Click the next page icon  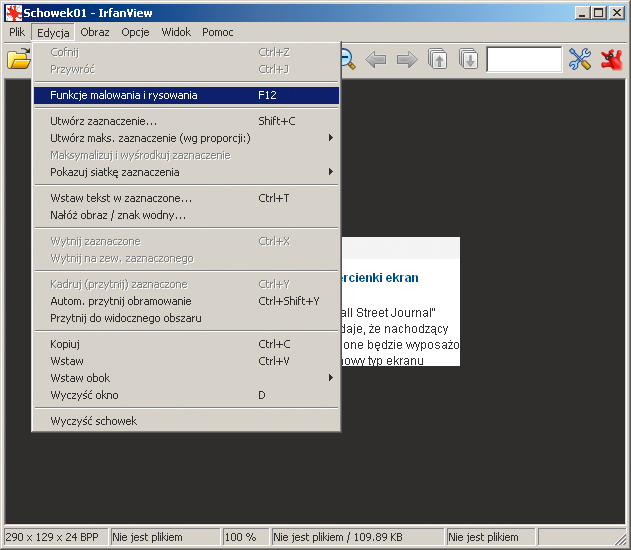point(469,60)
